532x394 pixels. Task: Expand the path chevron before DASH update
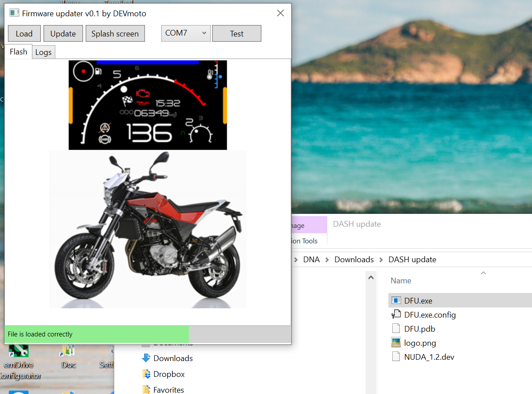[381, 260]
